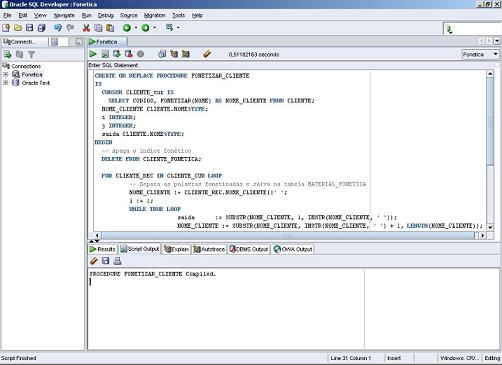Viewport: 502px width, 365px height.
Task: Click the Autotrace icon in worksheet toolbar
Action: click(x=186, y=54)
